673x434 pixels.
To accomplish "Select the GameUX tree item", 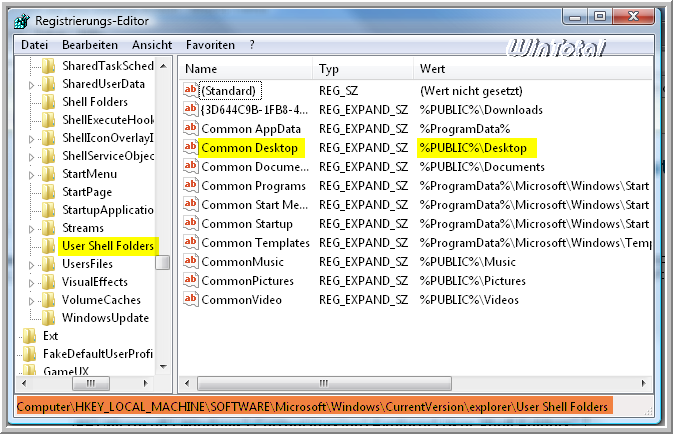I will pyautogui.click(x=66, y=371).
